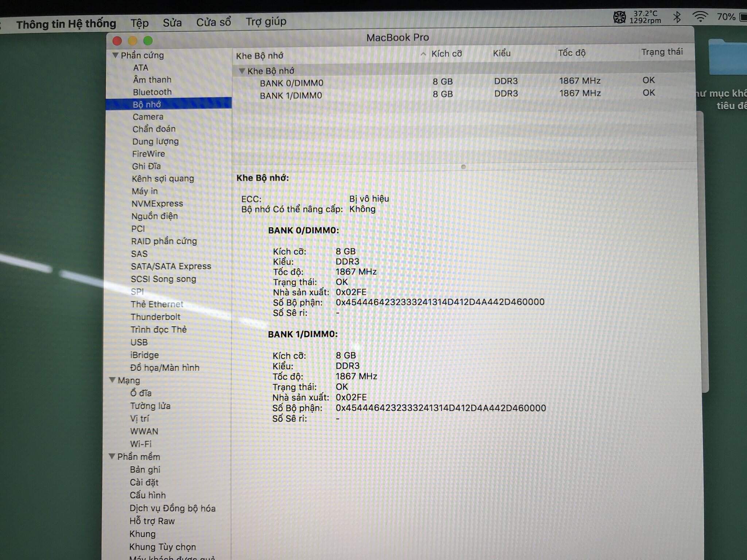747x560 pixels.
Task: Select SPI in the sidebar
Action: click(137, 292)
